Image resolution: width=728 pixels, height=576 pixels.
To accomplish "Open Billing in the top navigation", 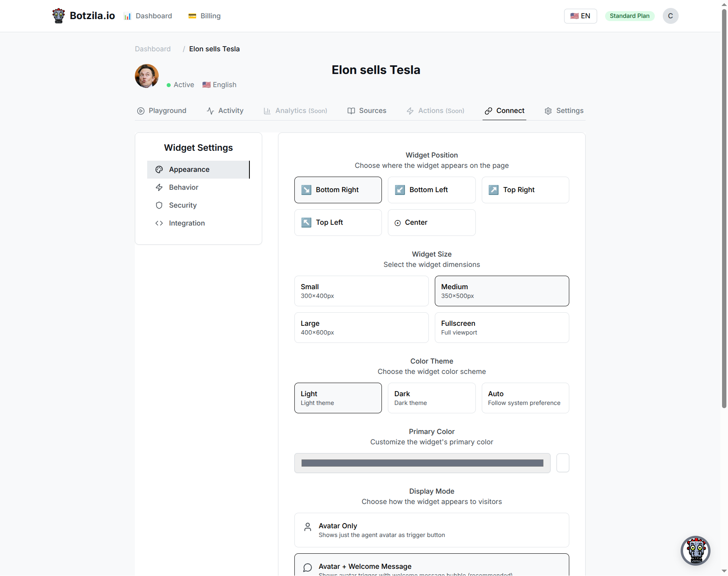I will (204, 16).
